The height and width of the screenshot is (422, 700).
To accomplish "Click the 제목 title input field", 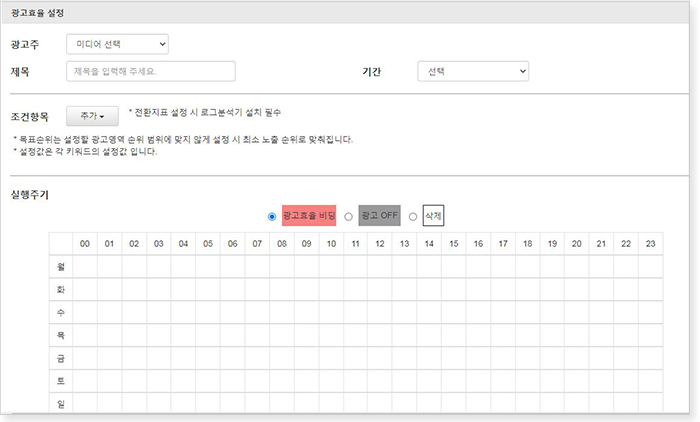I will pyautogui.click(x=150, y=72).
